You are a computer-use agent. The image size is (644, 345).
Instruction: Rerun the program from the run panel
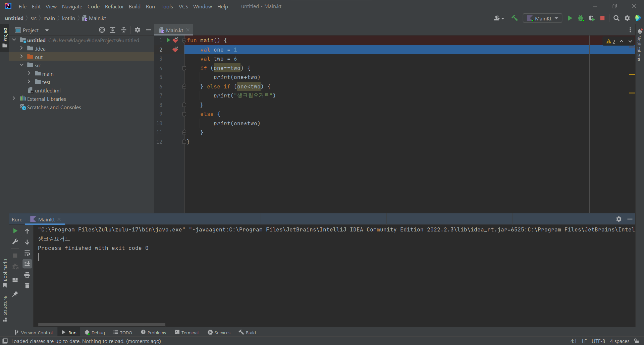click(15, 231)
